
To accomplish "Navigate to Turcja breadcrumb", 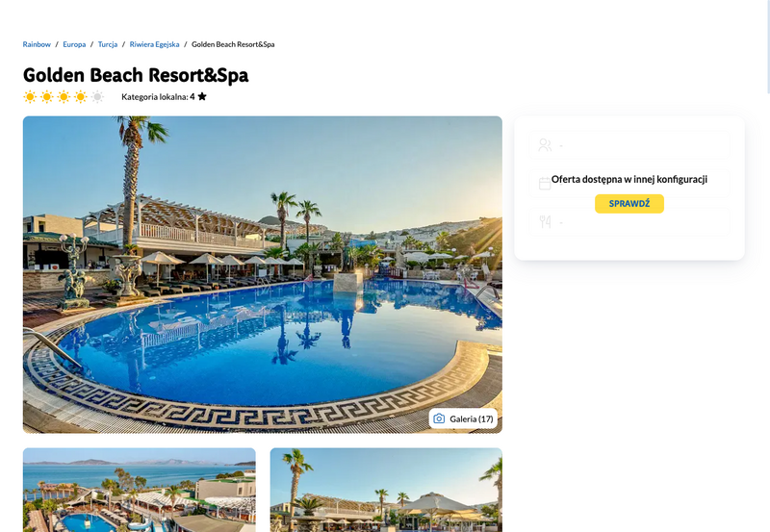I will (108, 44).
